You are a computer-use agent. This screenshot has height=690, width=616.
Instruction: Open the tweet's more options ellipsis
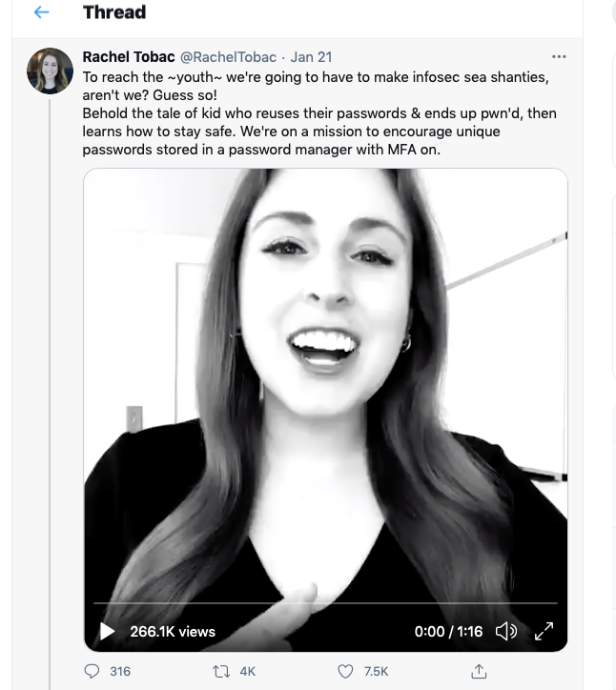559,57
